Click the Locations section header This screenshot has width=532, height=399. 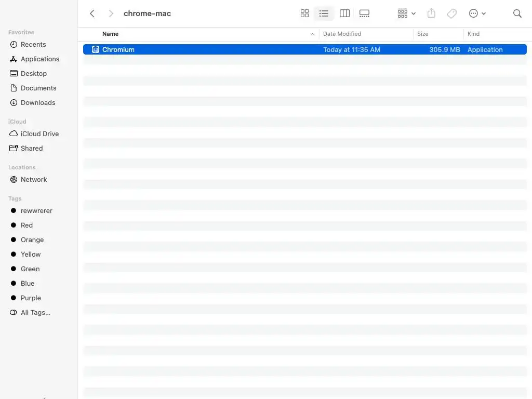click(22, 168)
